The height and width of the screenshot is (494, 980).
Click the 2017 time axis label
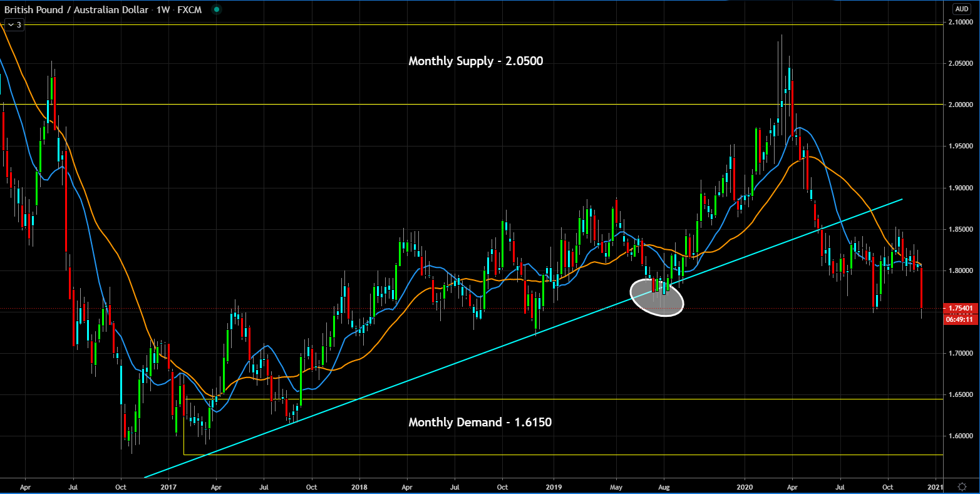click(168, 486)
